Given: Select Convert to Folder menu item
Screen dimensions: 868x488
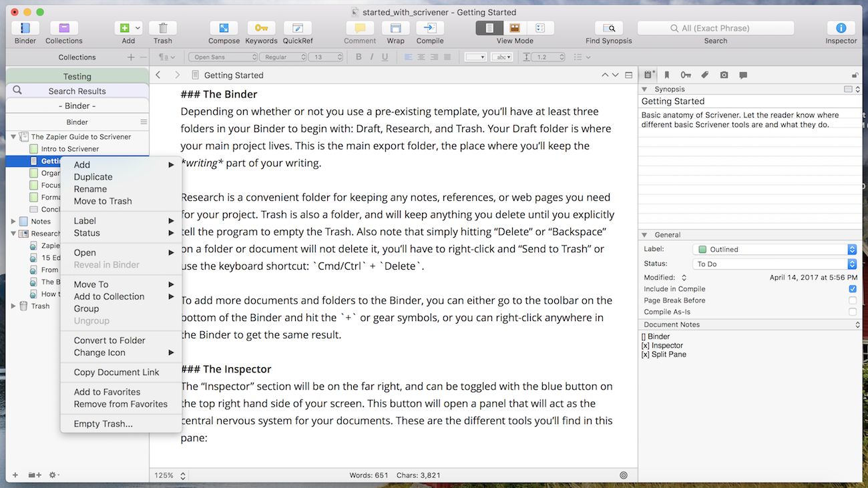Looking at the screenshot, I should pyautogui.click(x=110, y=340).
